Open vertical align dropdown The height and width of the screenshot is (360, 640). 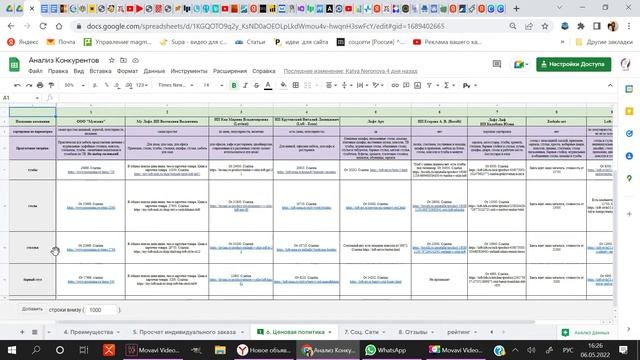(x=346, y=85)
